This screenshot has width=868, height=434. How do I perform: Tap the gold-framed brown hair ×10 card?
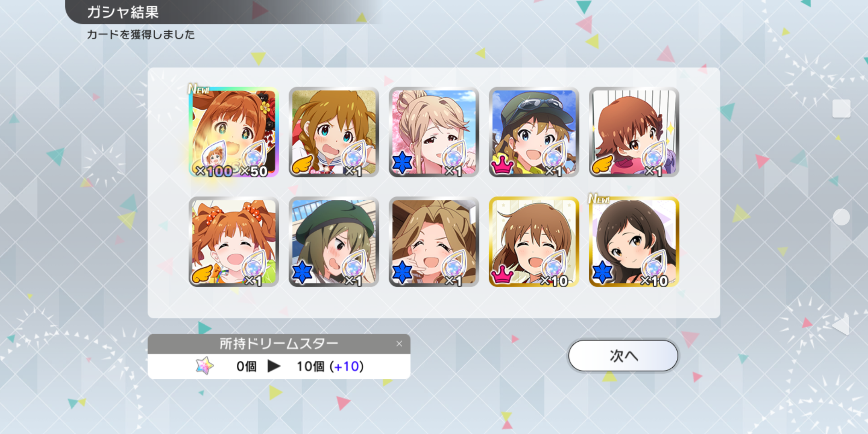(534, 242)
